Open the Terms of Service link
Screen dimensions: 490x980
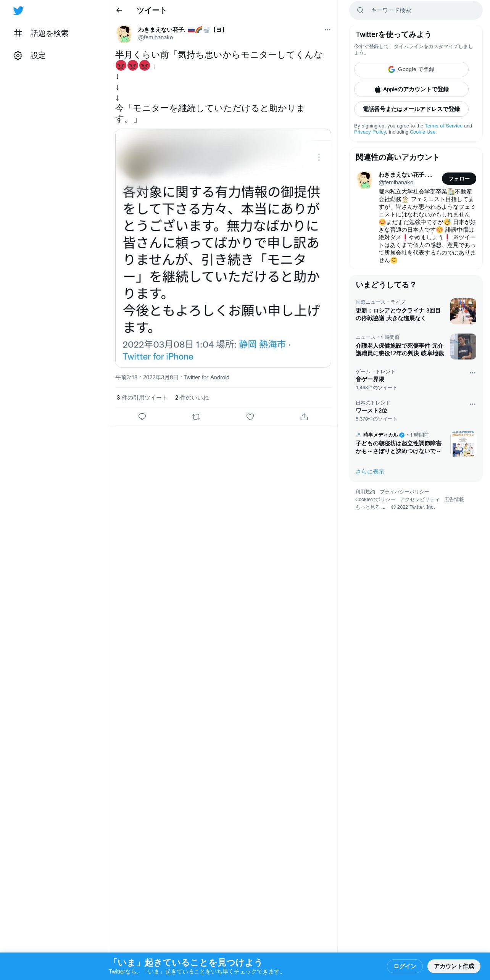[x=443, y=126]
